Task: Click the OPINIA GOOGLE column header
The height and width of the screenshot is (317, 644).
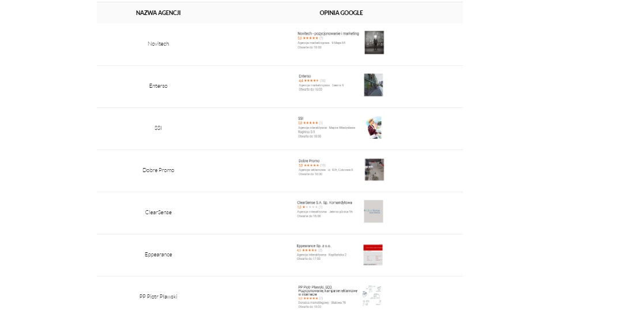Action: tap(341, 13)
